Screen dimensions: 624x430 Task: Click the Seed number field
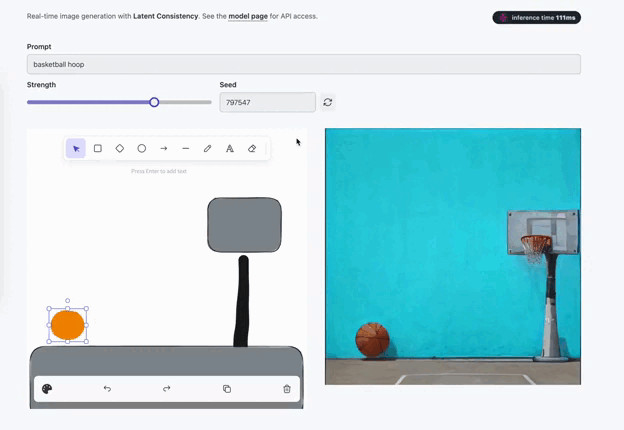pyautogui.click(x=267, y=102)
